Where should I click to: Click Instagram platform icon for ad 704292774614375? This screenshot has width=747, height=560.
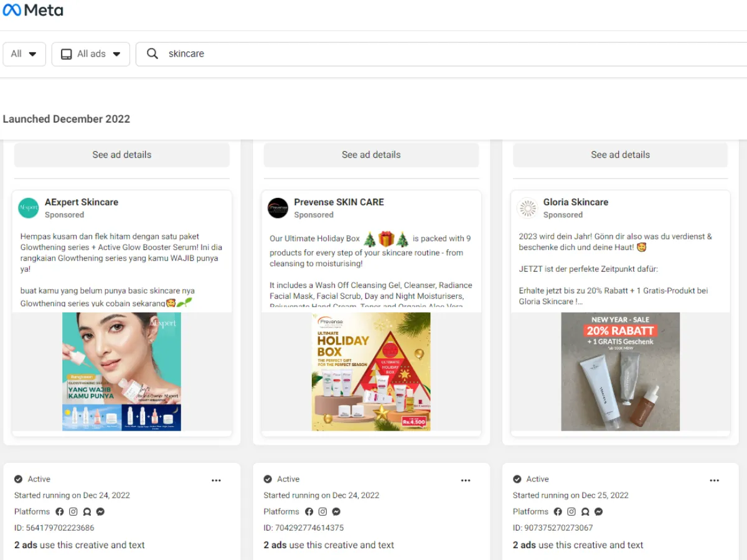pyautogui.click(x=322, y=511)
